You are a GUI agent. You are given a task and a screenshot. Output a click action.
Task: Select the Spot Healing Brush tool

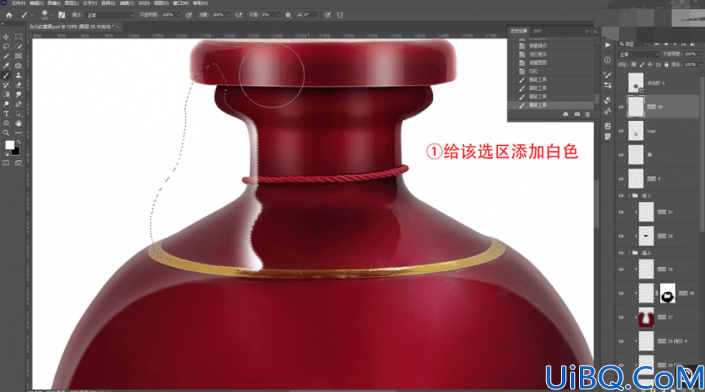pos(18,66)
